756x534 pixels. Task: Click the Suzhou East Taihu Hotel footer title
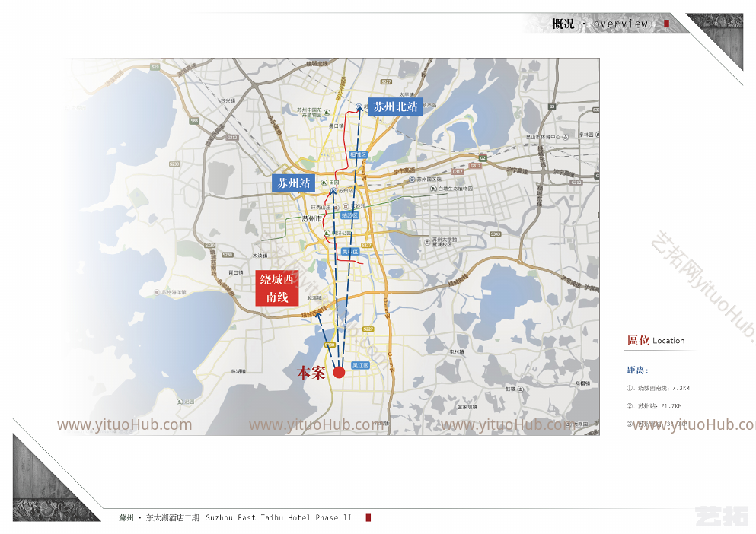point(279,517)
